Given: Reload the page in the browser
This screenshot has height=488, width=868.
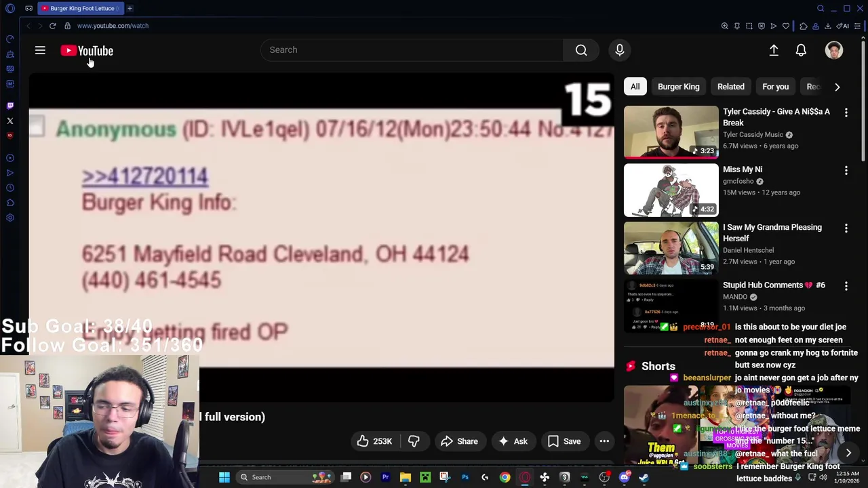Looking at the screenshot, I should point(52,26).
